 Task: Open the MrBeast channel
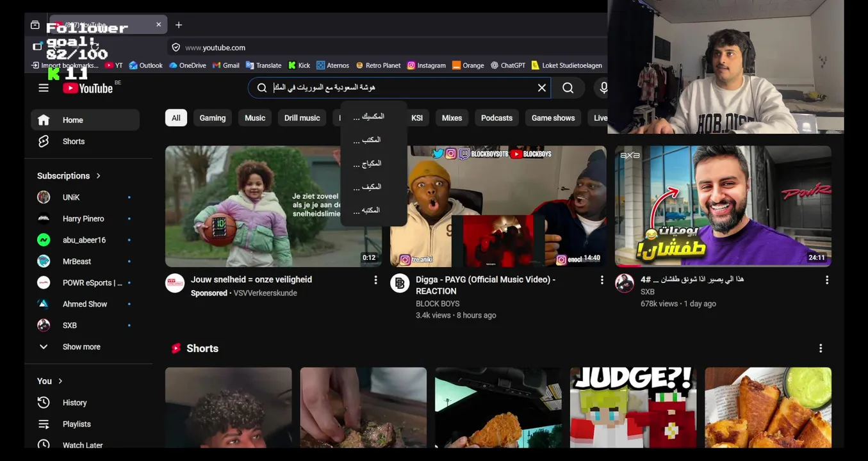(85, 261)
